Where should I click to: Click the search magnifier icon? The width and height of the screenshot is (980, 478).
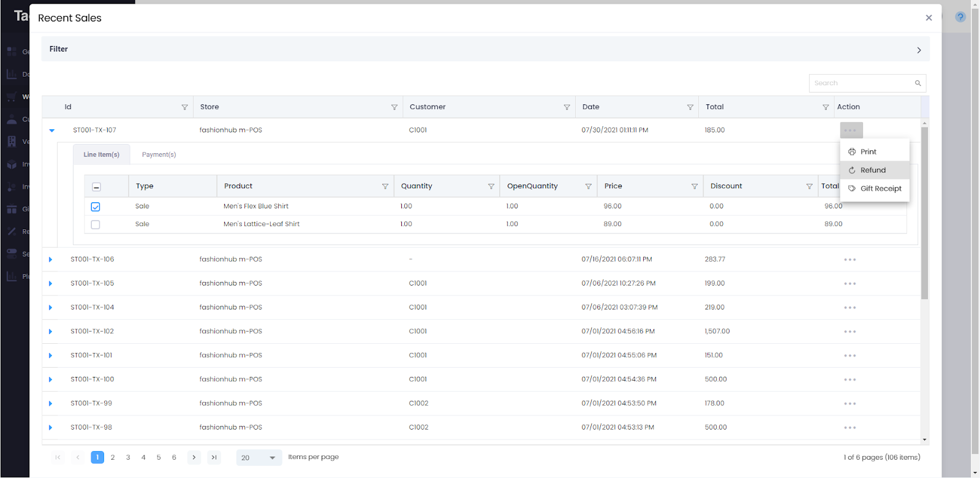918,83
